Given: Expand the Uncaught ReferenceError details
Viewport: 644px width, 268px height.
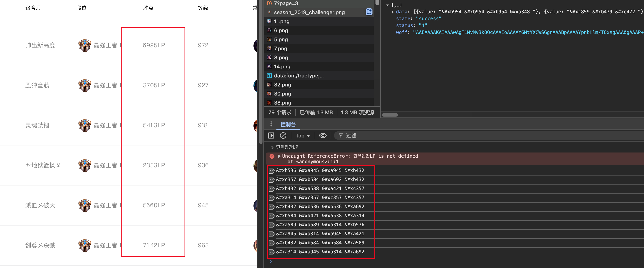Looking at the screenshot, I should pyautogui.click(x=279, y=156).
